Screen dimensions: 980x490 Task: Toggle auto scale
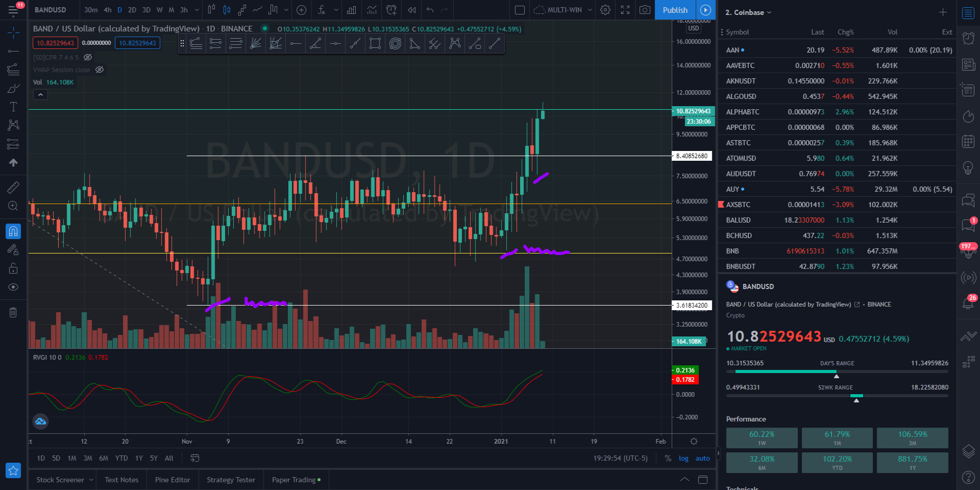[702, 458]
